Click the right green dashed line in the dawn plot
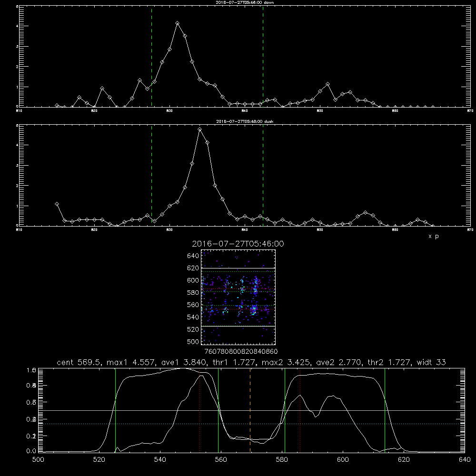 263,57
